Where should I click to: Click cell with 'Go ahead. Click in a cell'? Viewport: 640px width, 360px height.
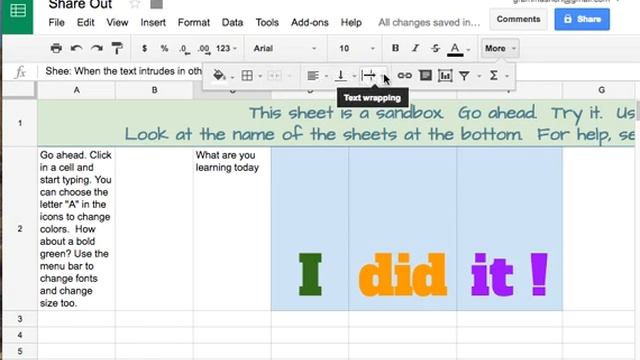pos(76,229)
